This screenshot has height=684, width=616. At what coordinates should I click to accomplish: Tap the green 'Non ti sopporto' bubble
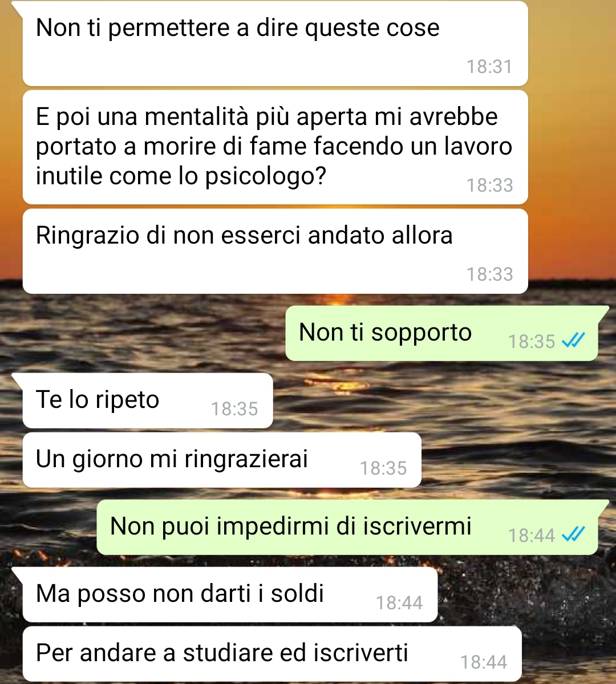(441, 333)
